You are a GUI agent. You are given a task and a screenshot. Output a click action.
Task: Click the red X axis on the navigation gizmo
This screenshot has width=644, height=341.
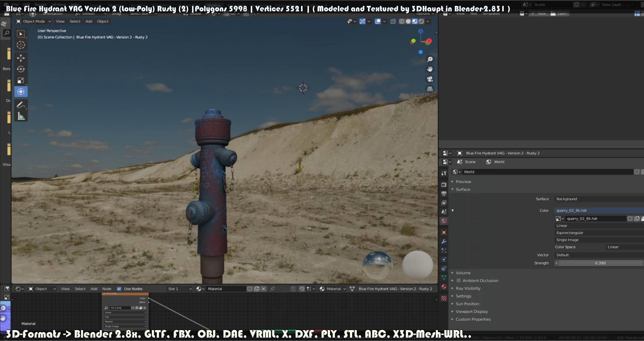pos(429,41)
